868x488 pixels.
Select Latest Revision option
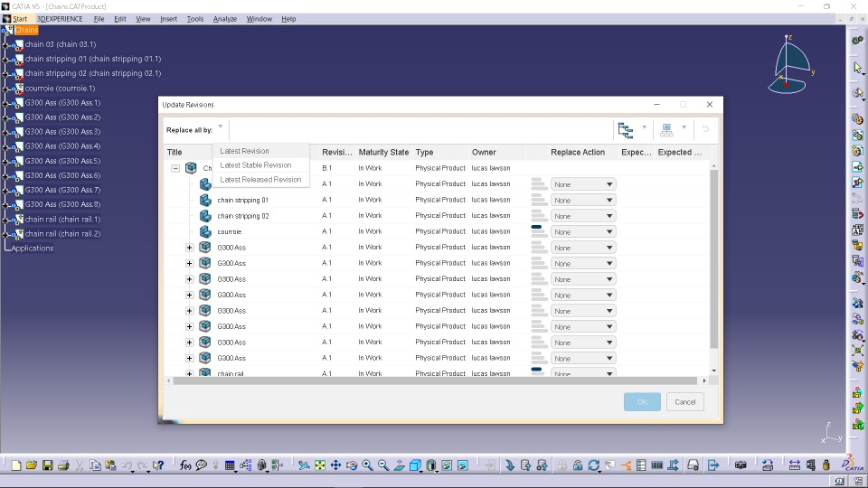245,151
